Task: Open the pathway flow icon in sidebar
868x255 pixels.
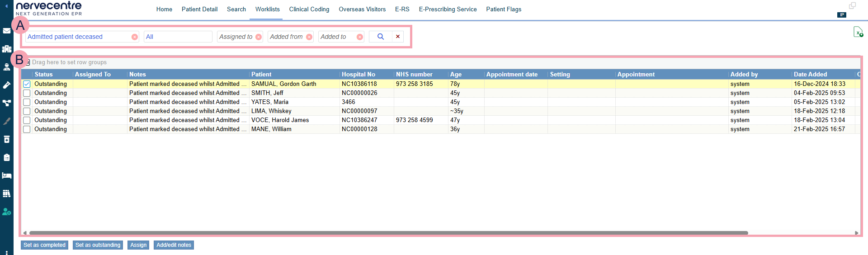Action: pyautogui.click(x=7, y=103)
